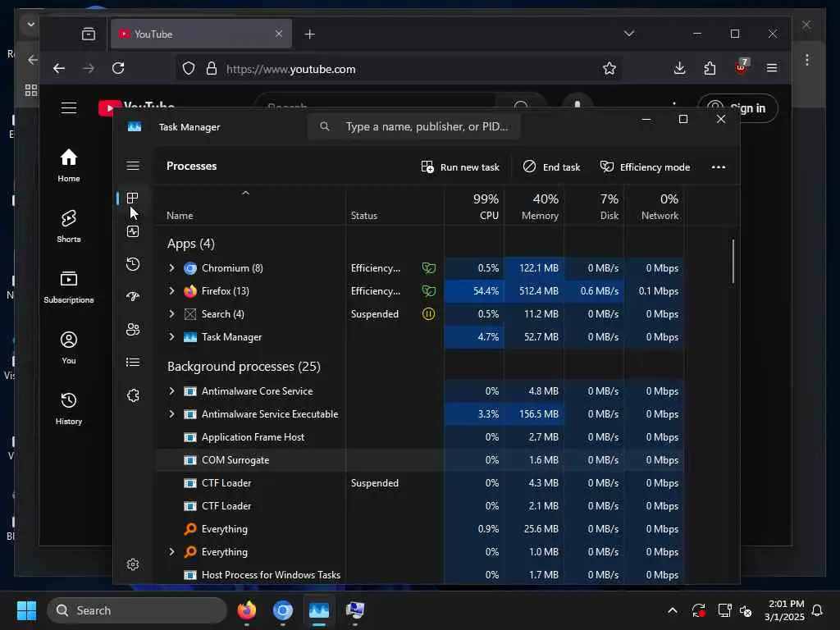Reload the page in Firefox

[118, 68]
